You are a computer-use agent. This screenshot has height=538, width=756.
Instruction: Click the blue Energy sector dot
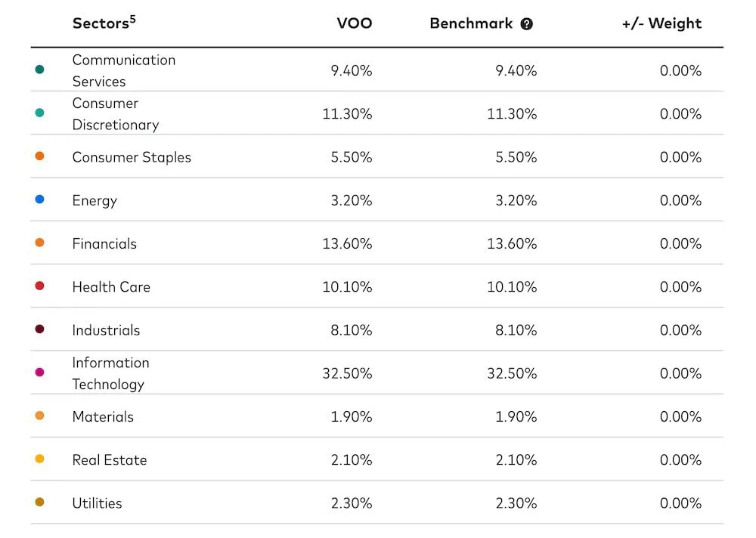coord(39,199)
